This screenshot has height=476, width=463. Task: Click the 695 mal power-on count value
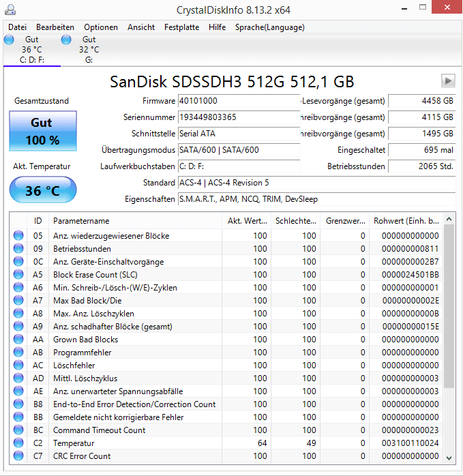[421, 150]
